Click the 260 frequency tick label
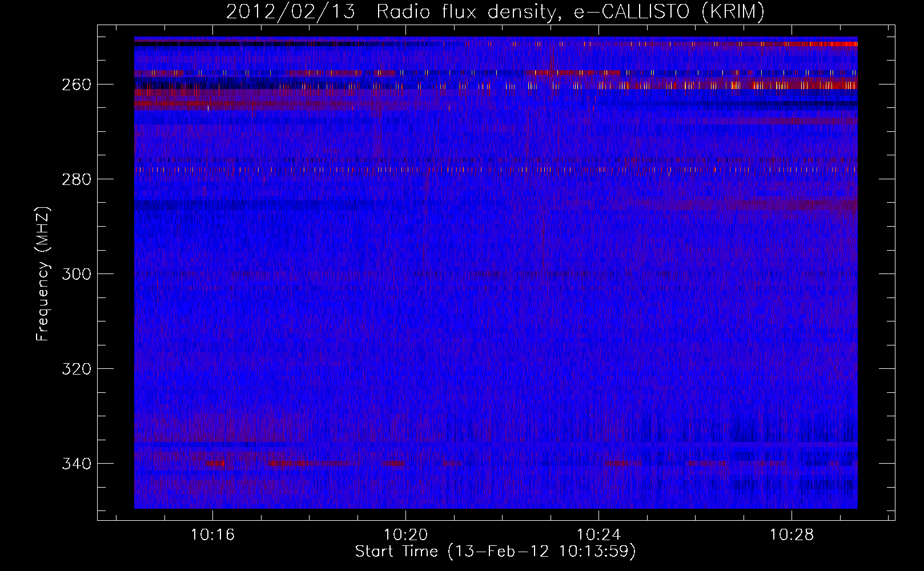Viewport: 924px width, 571px height. [77, 85]
